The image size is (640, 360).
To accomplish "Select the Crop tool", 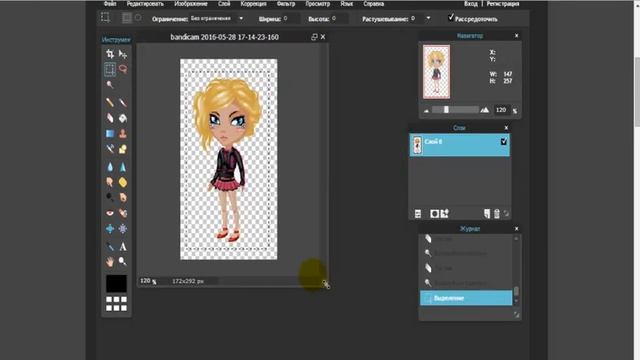I will click(x=110, y=53).
